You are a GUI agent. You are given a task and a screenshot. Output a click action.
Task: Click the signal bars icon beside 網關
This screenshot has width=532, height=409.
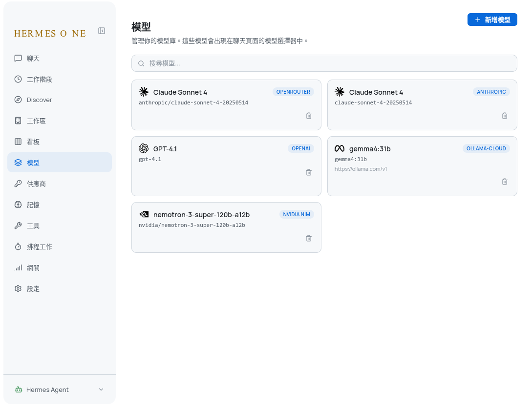[18, 267]
